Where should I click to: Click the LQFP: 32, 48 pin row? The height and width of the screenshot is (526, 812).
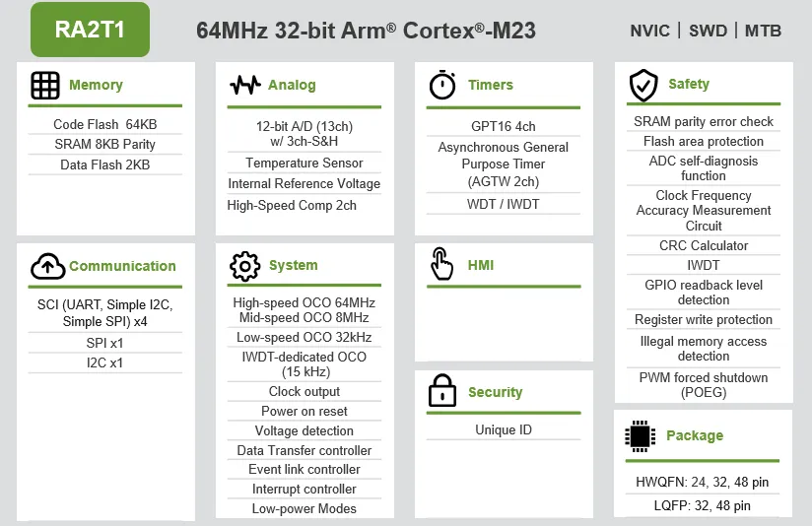[x=703, y=505]
